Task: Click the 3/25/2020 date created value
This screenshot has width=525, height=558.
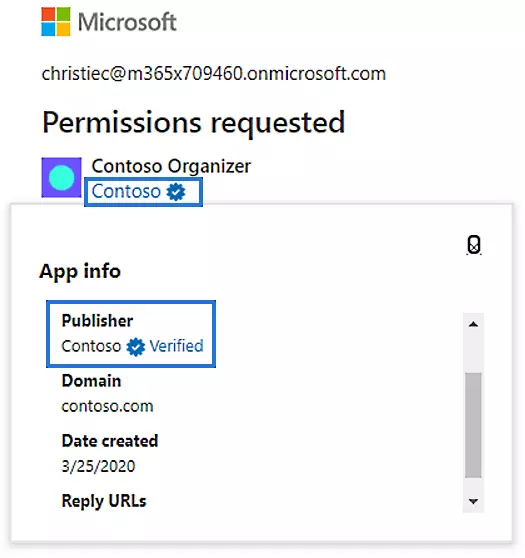Action: [98, 466]
